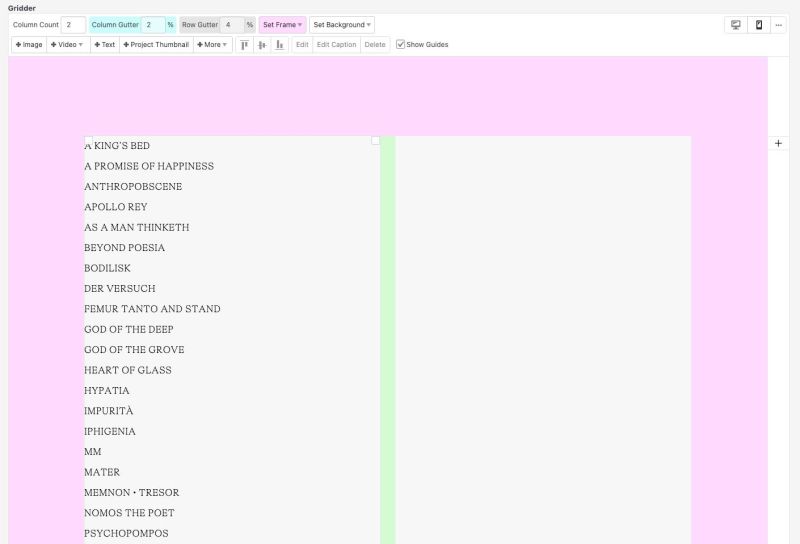Select the 'A KING'S BED' line
800x544 pixels.
117,146
